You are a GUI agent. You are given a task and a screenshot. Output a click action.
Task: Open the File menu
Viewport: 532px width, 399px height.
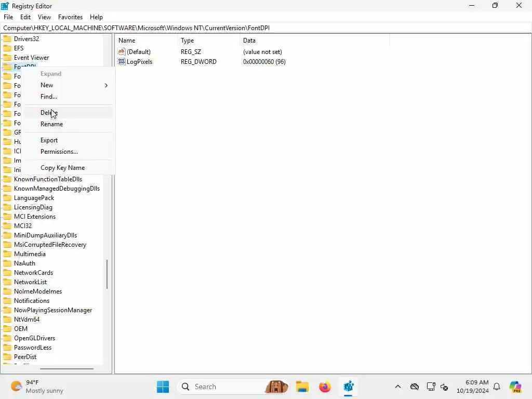pos(8,17)
